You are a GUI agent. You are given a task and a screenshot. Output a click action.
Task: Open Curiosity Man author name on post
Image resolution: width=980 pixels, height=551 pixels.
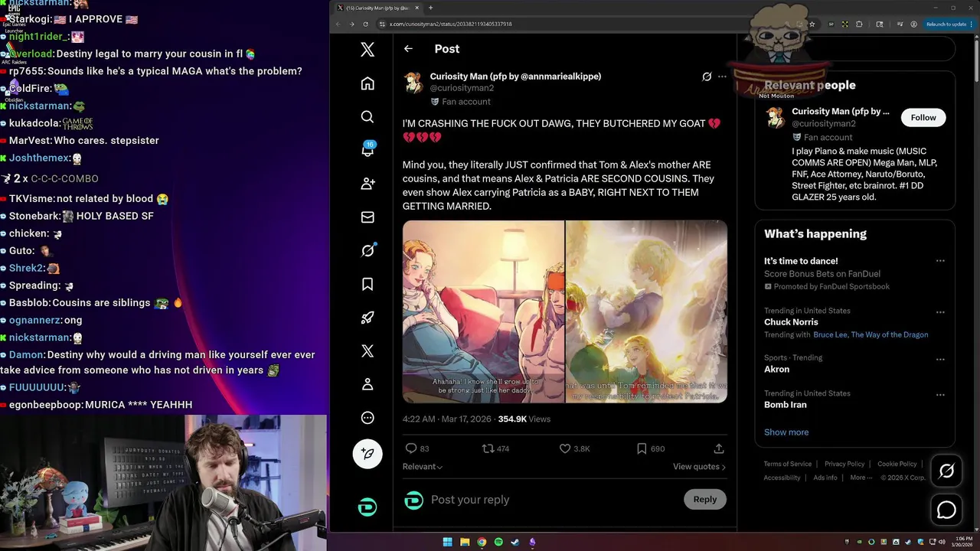515,77
